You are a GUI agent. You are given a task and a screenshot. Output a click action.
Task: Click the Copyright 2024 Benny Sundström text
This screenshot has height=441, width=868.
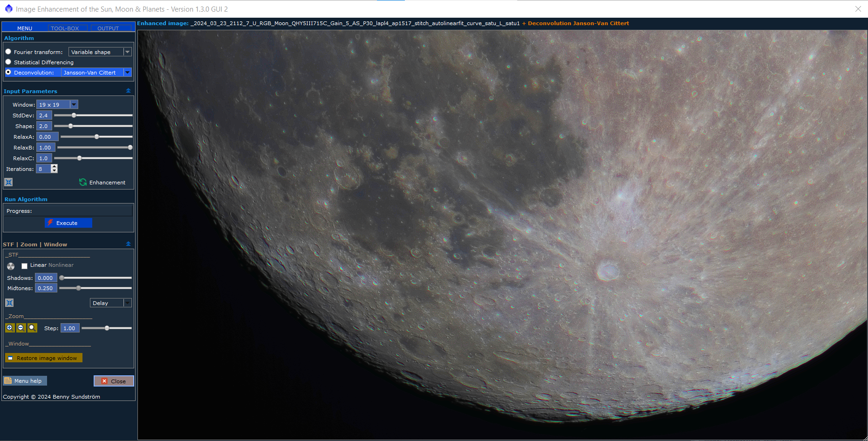(x=52, y=397)
